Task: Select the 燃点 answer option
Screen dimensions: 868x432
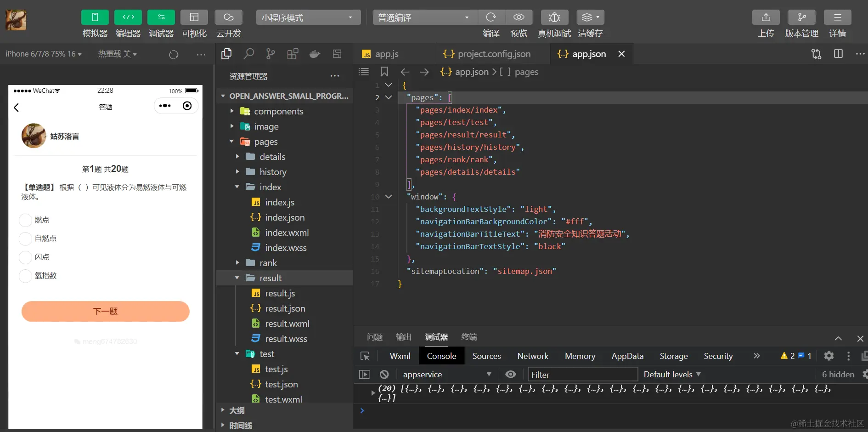Action: coord(25,220)
